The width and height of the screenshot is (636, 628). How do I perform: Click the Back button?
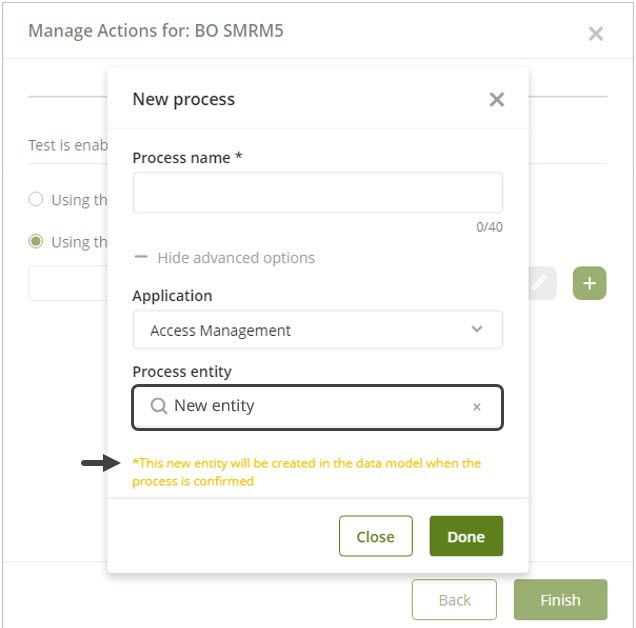(x=454, y=600)
